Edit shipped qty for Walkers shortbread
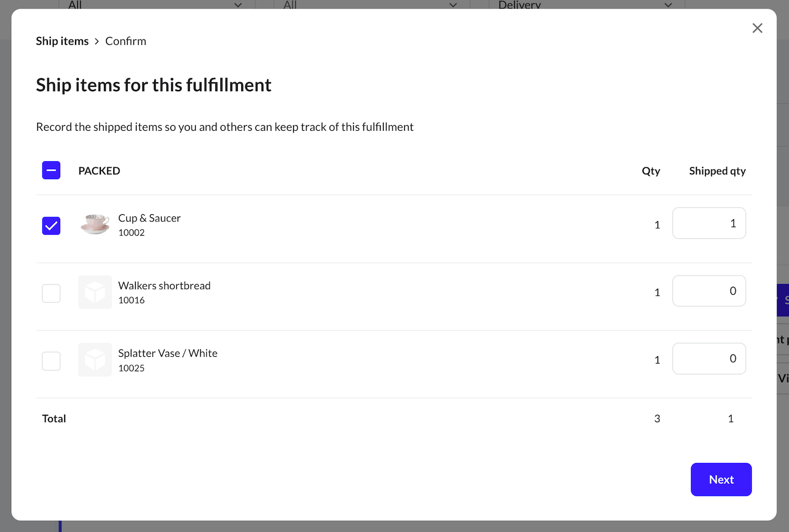Screen dimensions: 789x532 tap(709, 291)
